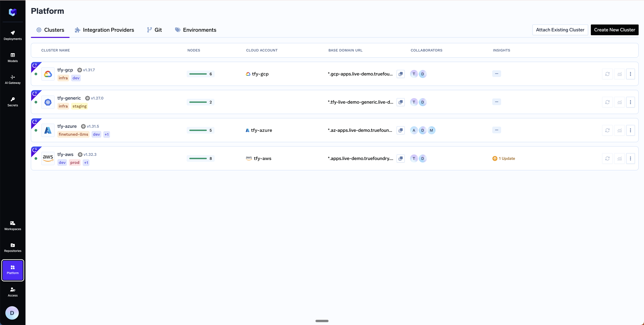Click tfy-generic nodes usage bar
Viewport: 644px width, 325px height.
coord(201,102)
